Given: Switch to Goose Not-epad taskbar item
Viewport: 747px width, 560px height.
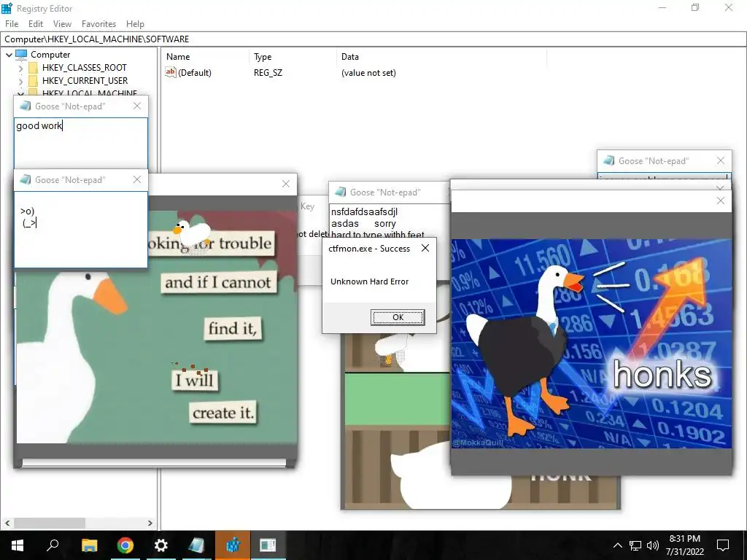Looking at the screenshot, I should 196,545.
